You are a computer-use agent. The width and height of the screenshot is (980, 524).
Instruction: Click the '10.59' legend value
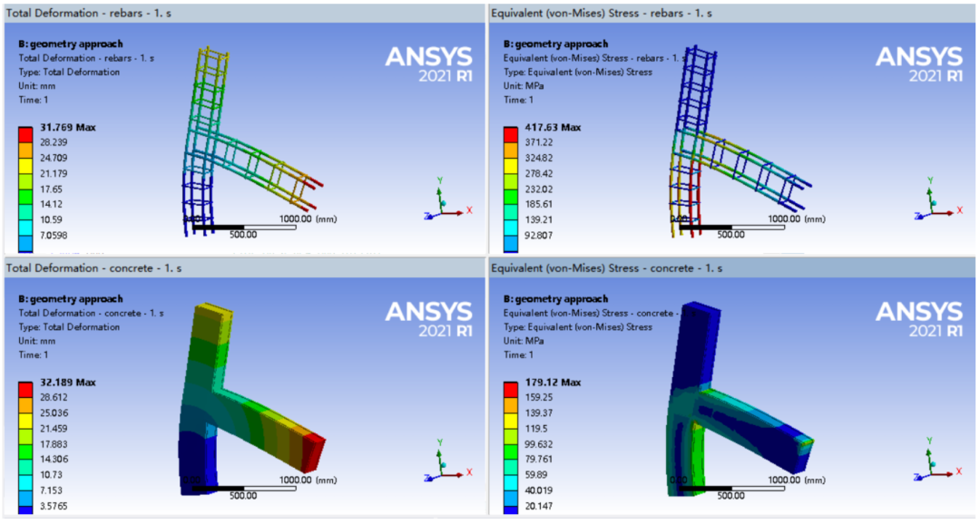[x=51, y=219]
